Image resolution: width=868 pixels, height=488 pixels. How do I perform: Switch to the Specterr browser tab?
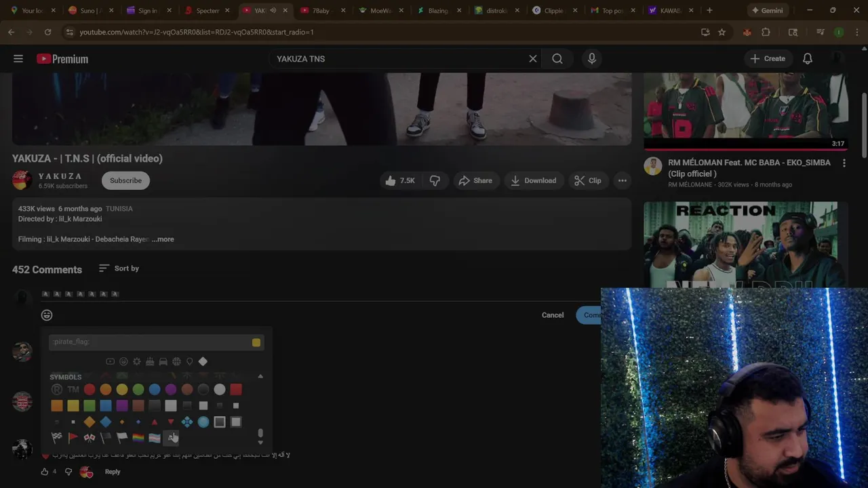coord(207,11)
